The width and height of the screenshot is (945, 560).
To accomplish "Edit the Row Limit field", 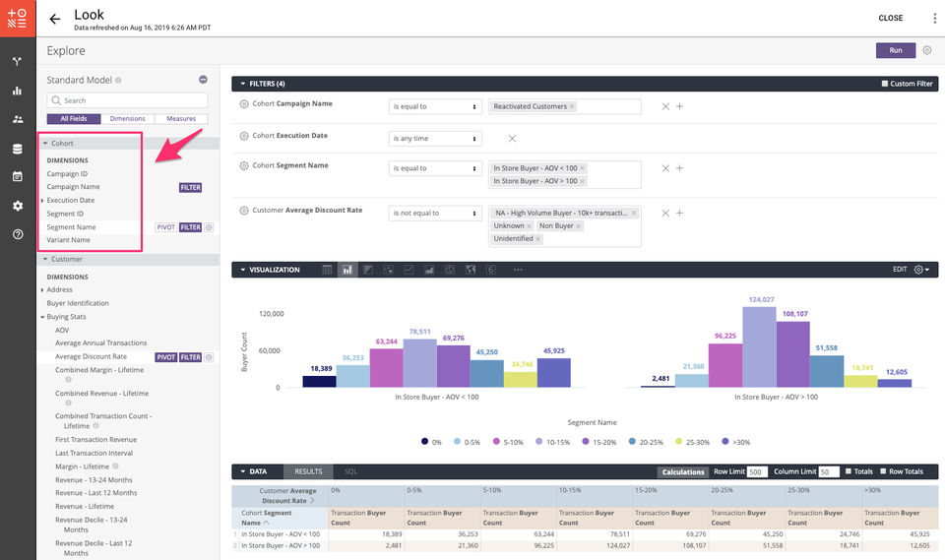I will tap(757, 472).
